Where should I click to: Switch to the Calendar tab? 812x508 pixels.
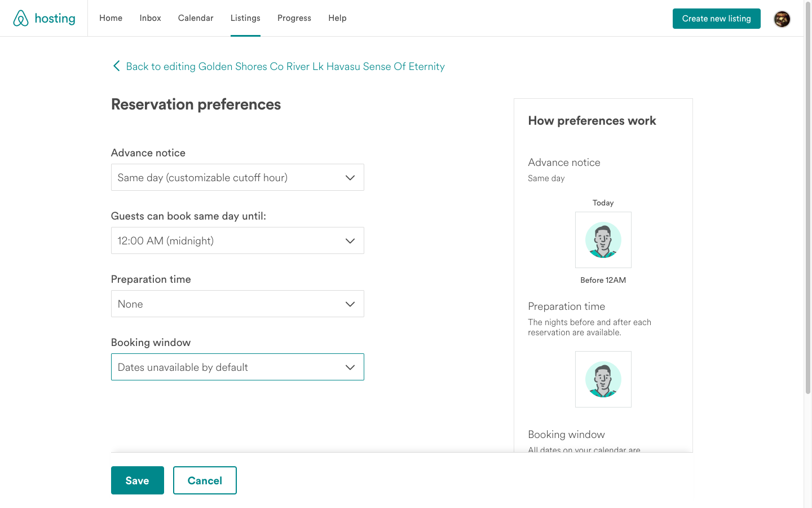pos(196,18)
